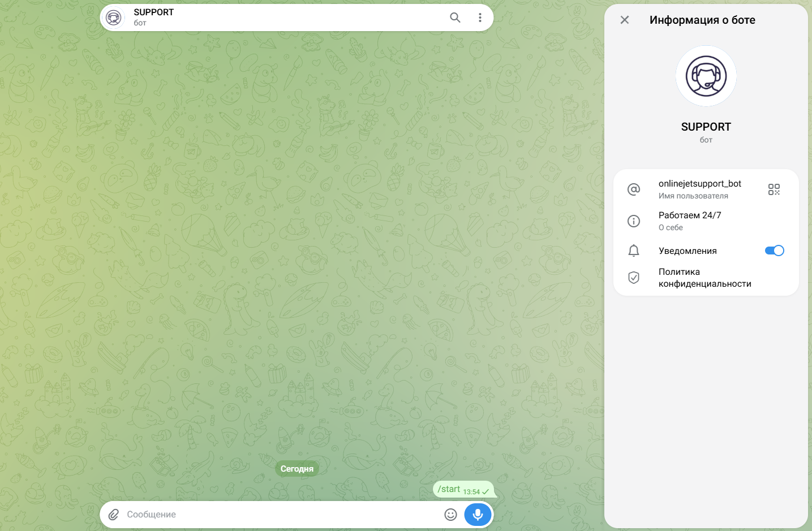Click the SUPPORT chat title in header
Image resolution: width=812 pixels, height=531 pixels.
(x=154, y=12)
